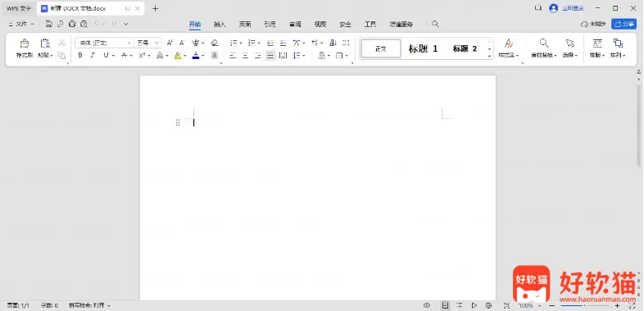Click the eye-protection mode icon in status bar
Image resolution: width=644 pixels, height=311 pixels.
[427, 305]
